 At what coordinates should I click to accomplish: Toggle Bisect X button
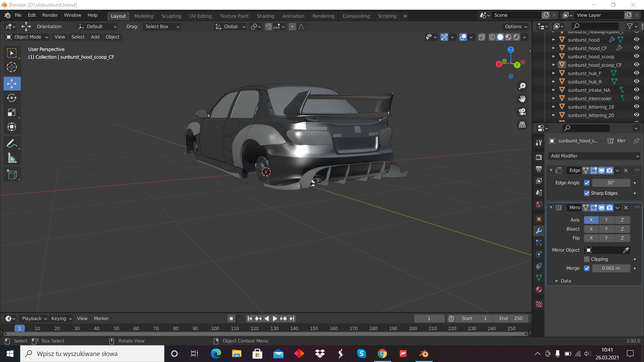point(591,229)
